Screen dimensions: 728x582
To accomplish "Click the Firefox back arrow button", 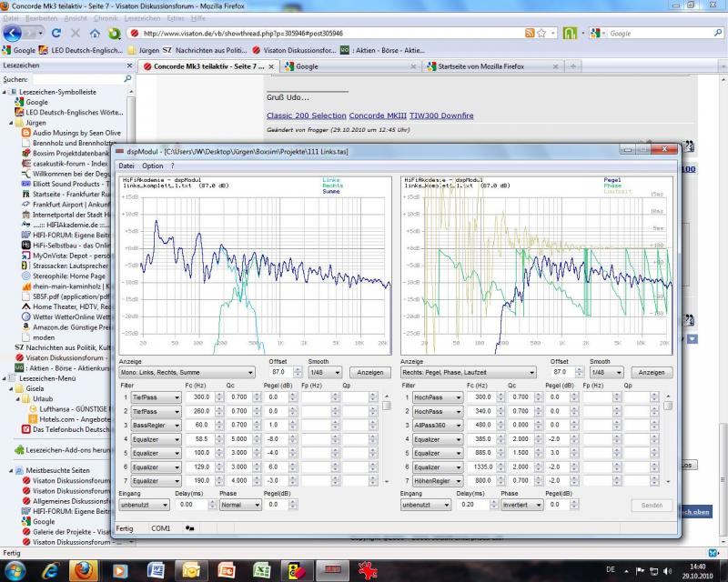I will click(x=13, y=33).
